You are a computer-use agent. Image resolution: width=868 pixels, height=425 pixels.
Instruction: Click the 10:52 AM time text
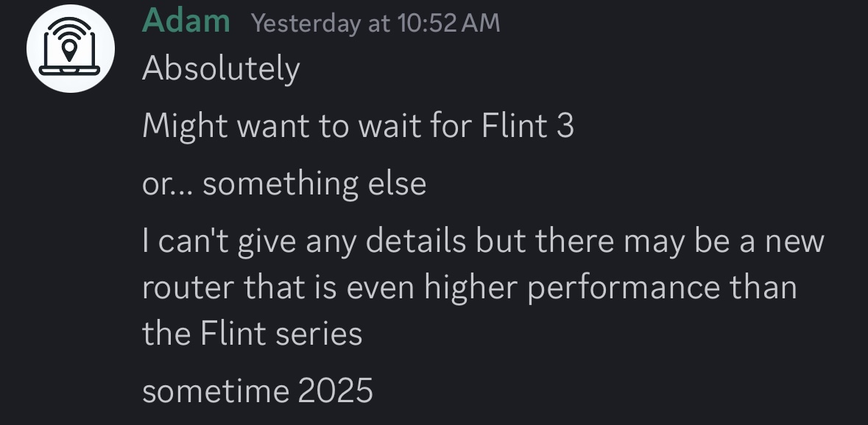[x=448, y=24]
